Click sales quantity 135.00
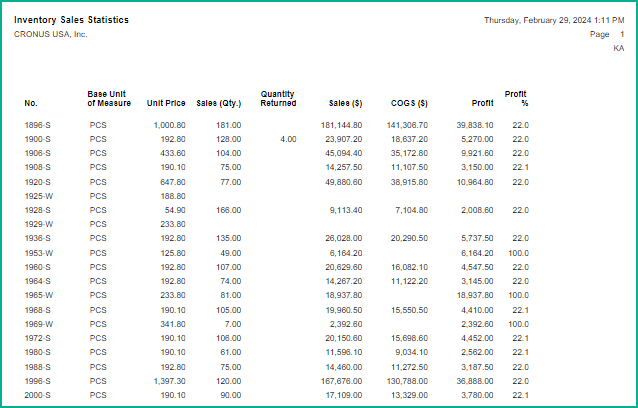Image resolution: width=638 pixels, height=408 pixels. click(229, 238)
